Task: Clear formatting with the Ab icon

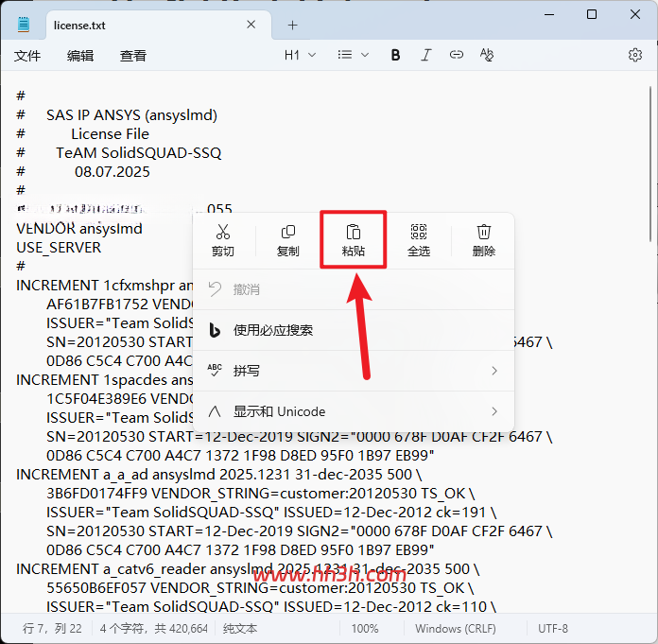Action: coord(487,55)
